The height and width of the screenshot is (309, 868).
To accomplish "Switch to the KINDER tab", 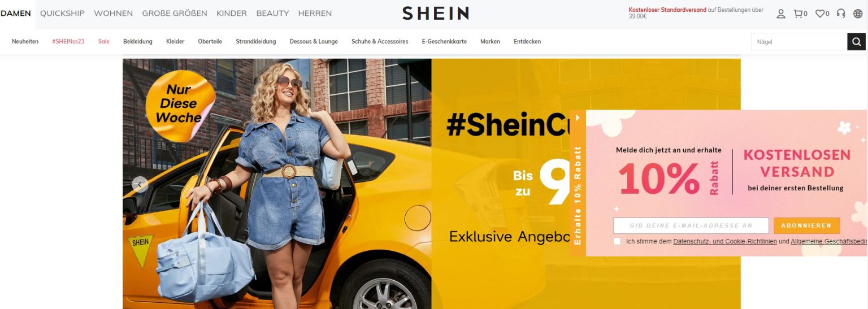I will tap(232, 13).
